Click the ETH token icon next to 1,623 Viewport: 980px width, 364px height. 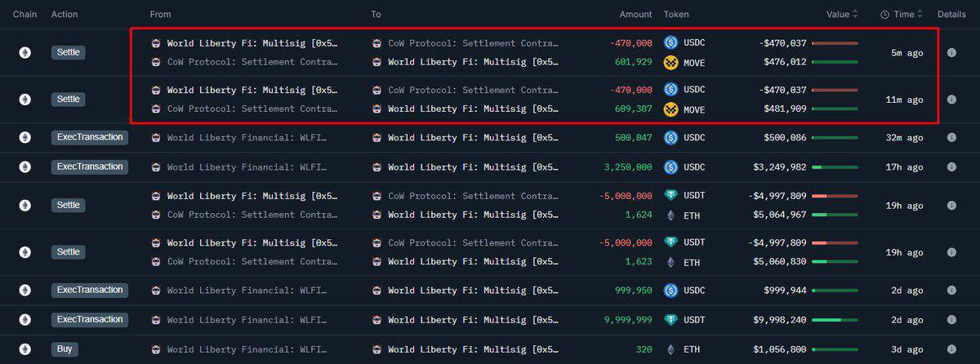click(671, 262)
